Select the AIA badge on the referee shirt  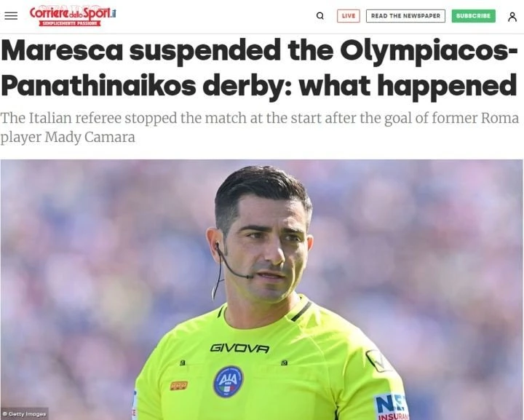click(x=229, y=381)
